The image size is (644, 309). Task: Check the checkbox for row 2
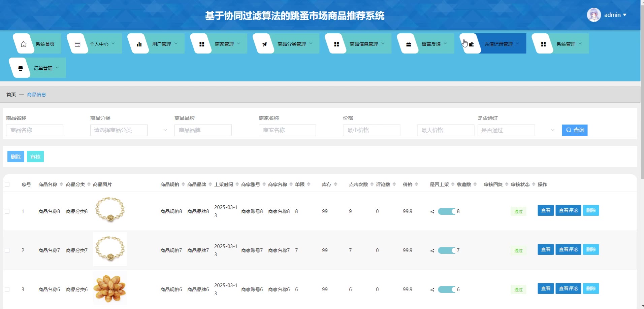[7, 250]
